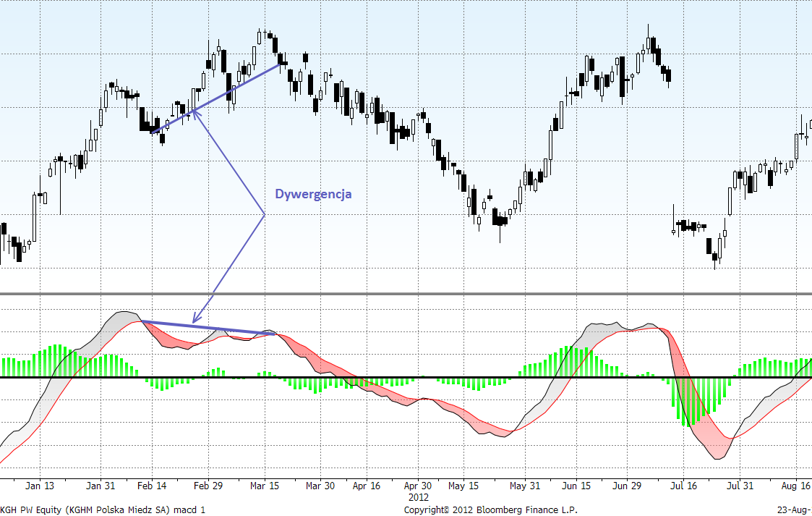Click the 'May 15' date label
The height and width of the screenshot is (516, 812).
463,486
